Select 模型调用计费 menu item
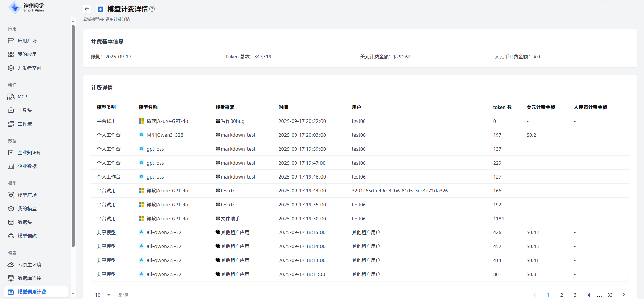The height and width of the screenshot is (299, 644). (32, 292)
